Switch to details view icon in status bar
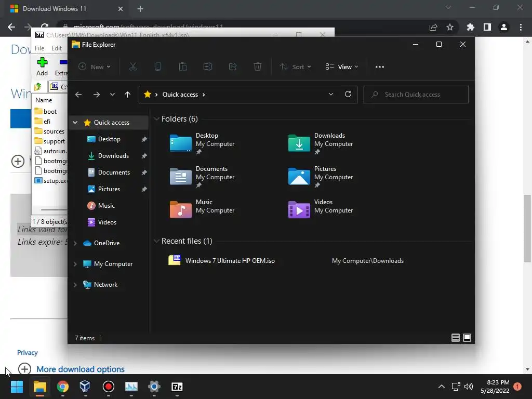The height and width of the screenshot is (399, 532). (455, 338)
